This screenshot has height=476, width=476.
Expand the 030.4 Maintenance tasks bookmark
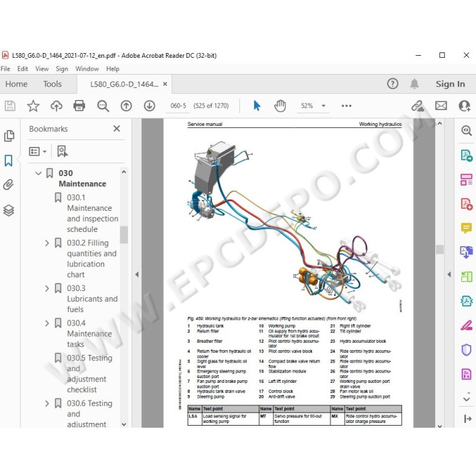point(47,323)
